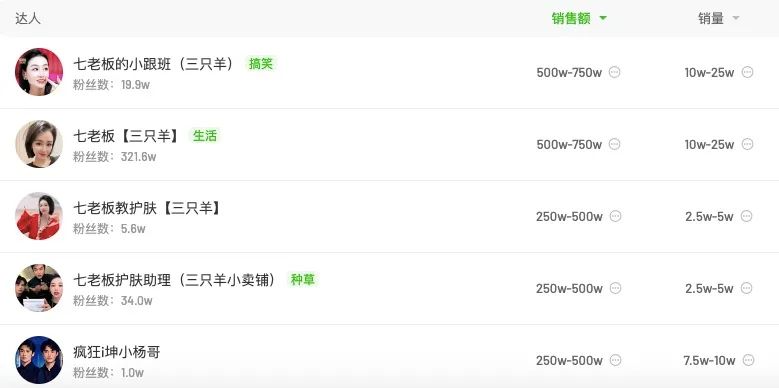The image size is (779, 388).
Task: Click sales volume info icon for 疯狂i坤小杨哥
Action: click(x=748, y=360)
